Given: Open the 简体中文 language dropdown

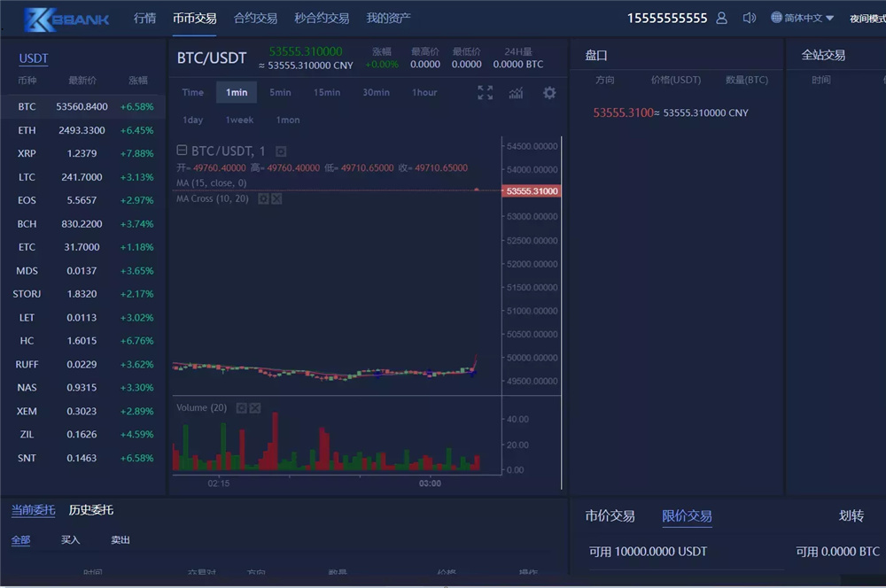Looking at the screenshot, I should pos(803,18).
